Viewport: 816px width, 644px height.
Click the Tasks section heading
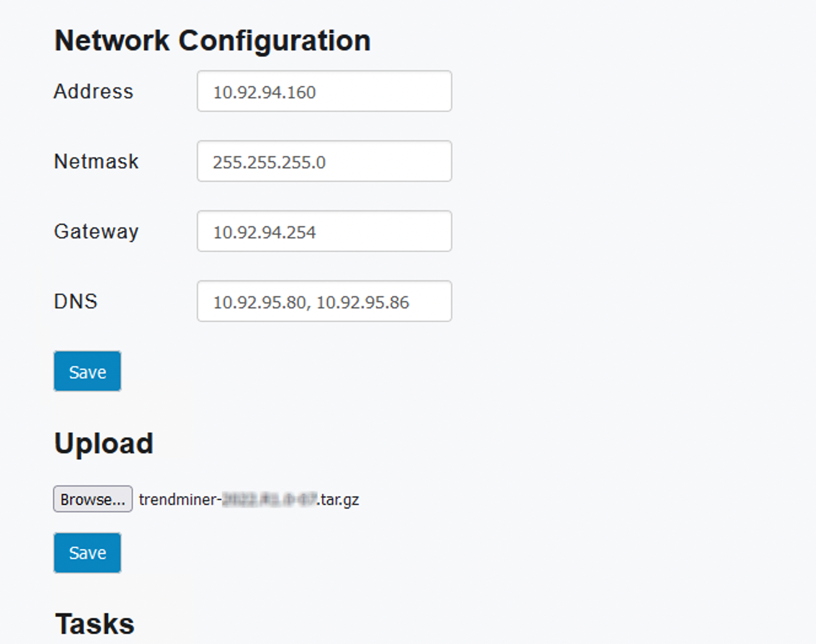(95, 624)
